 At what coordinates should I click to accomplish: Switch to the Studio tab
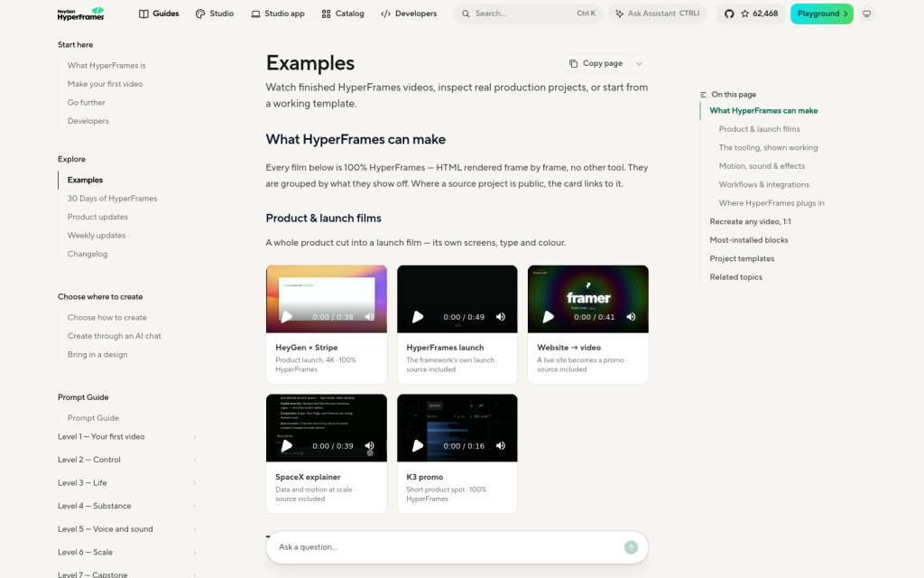pos(215,14)
